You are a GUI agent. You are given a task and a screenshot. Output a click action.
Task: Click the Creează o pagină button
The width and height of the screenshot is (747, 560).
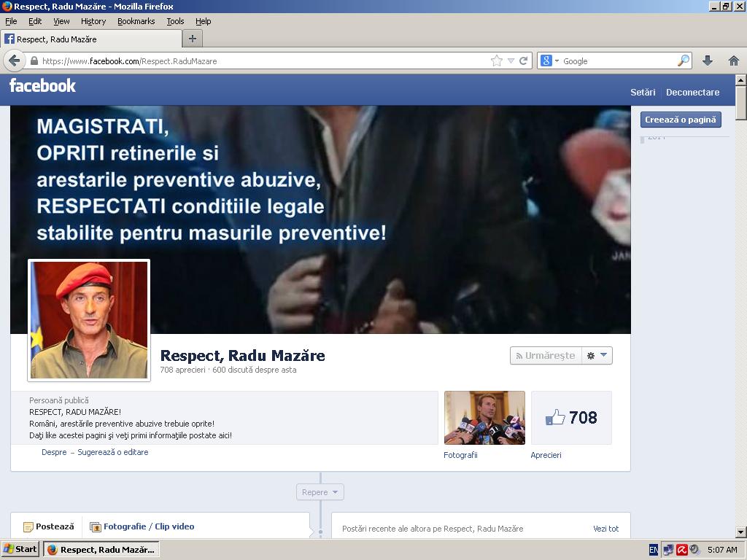[680, 120]
